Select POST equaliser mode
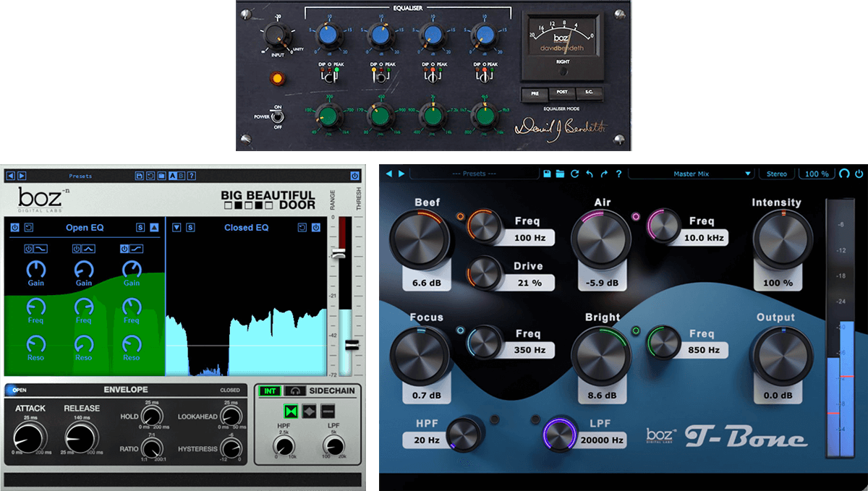 [561, 94]
